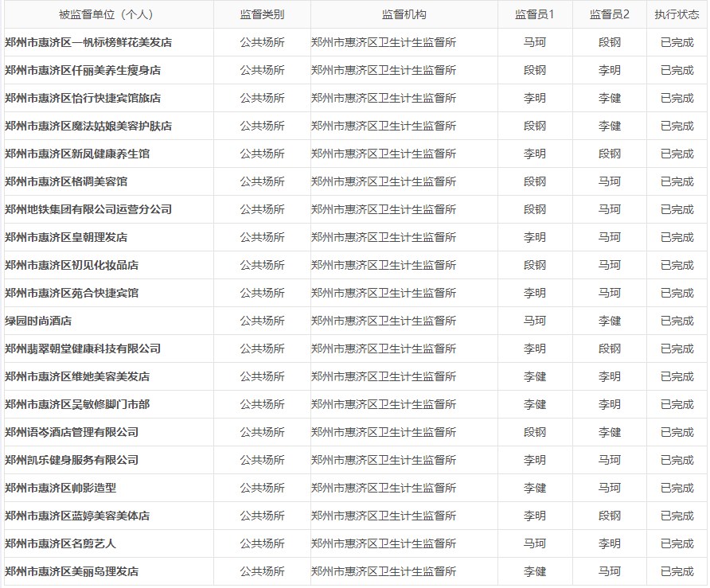
Task: Click 李健 in the 怡行快捷宾馆旅店 row
Action: [610, 98]
